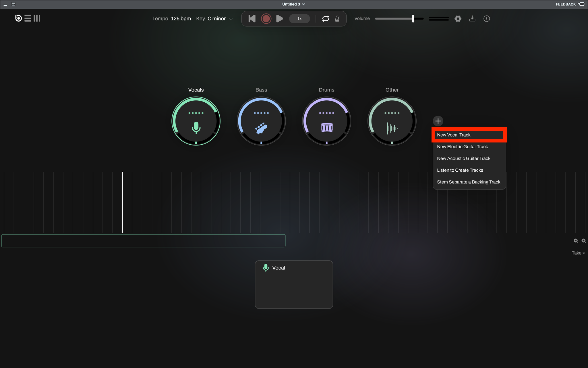This screenshot has width=588, height=368.
Task: Click the play button
Action: [280, 19]
